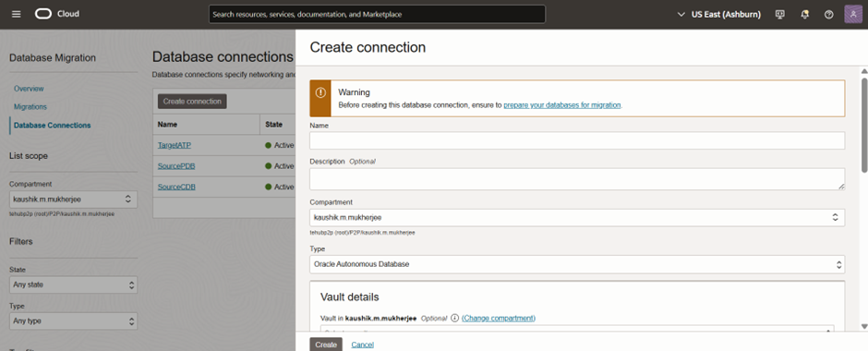The width and height of the screenshot is (868, 351).
Task: Click the warning exclamation icon
Action: pyautogui.click(x=320, y=93)
